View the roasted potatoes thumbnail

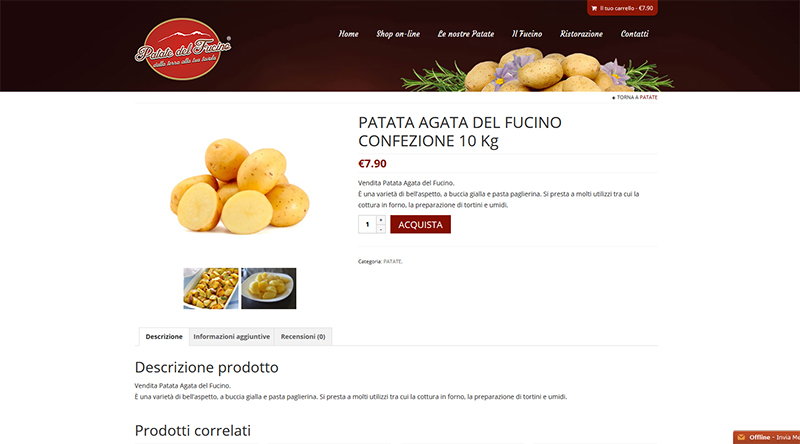(211, 288)
